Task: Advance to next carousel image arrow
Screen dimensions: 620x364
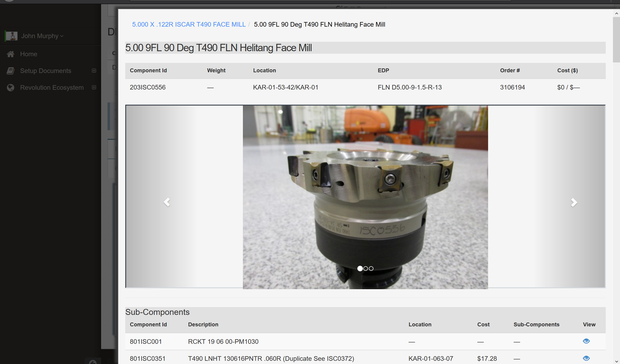Action: [574, 202]
